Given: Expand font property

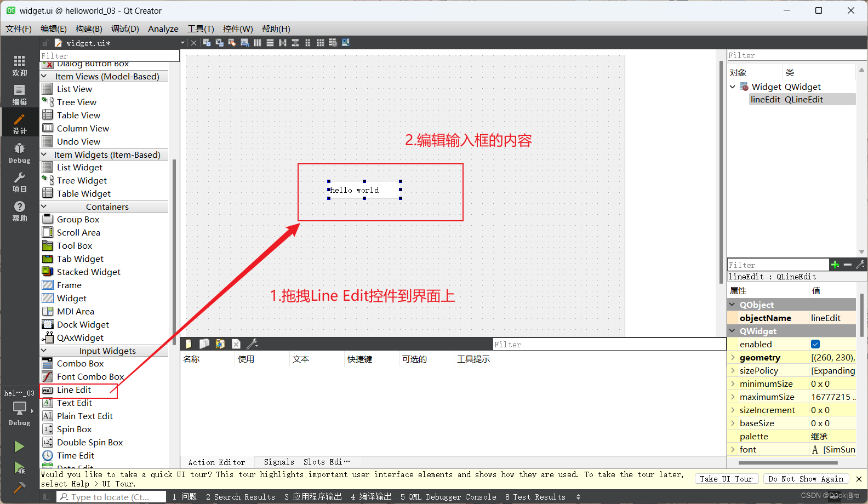Looking at the screenshot, I should (x=733, y=449).
